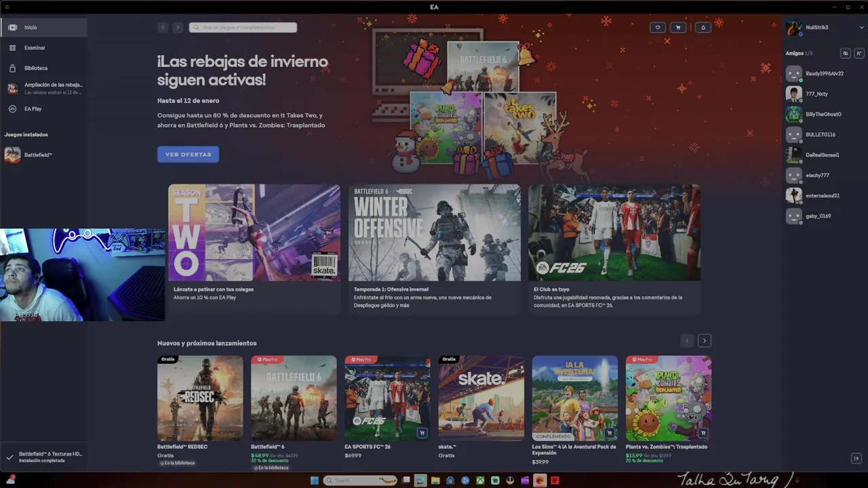Open Ampliación de las rebajas sidebar item
This screenshot has height=488, width=868.
pyautogui.click(x=43, y=88)
